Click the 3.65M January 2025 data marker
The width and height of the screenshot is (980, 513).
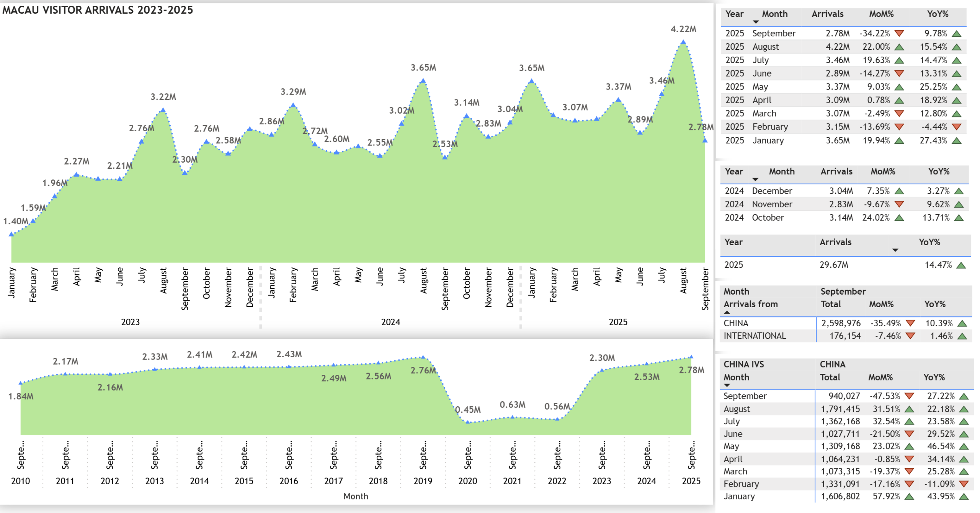531,81
